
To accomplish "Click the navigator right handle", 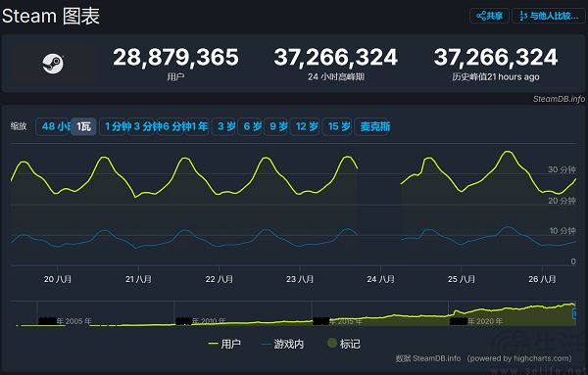I will 574,313.
